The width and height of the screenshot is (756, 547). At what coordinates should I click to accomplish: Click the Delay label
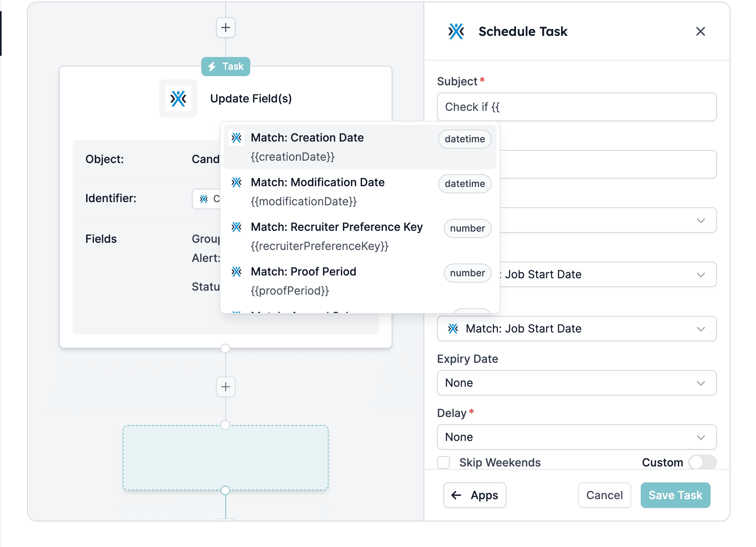452,413
